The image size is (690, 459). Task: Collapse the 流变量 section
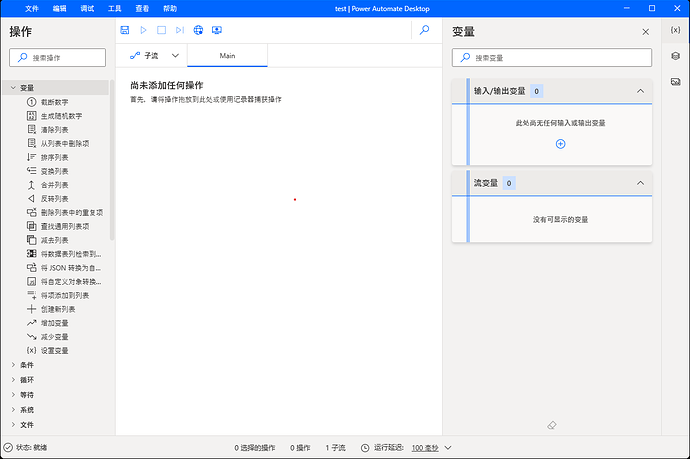[x=640, y=183]
